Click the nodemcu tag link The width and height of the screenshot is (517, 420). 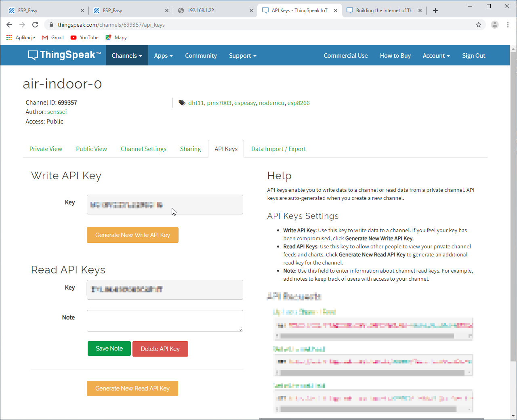271,103
